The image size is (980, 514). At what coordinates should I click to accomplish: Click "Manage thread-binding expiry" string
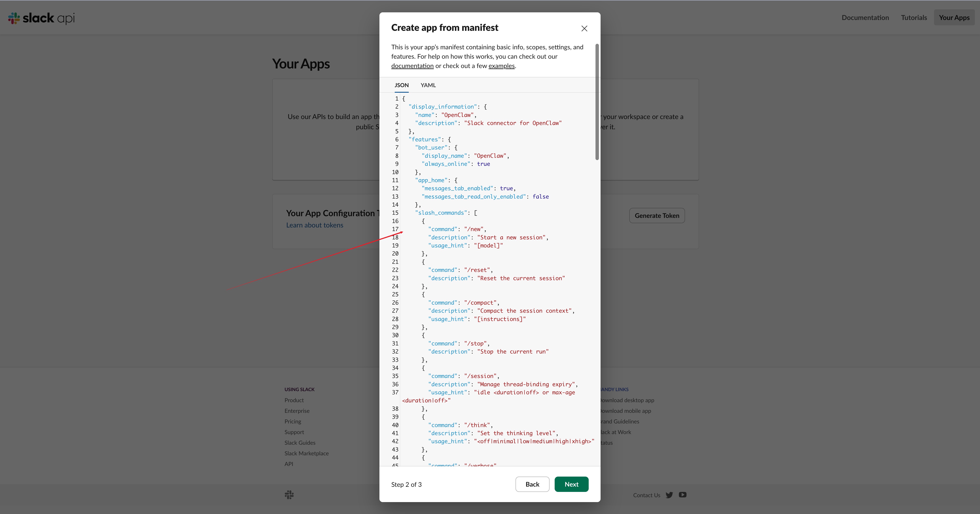(526, 384)
